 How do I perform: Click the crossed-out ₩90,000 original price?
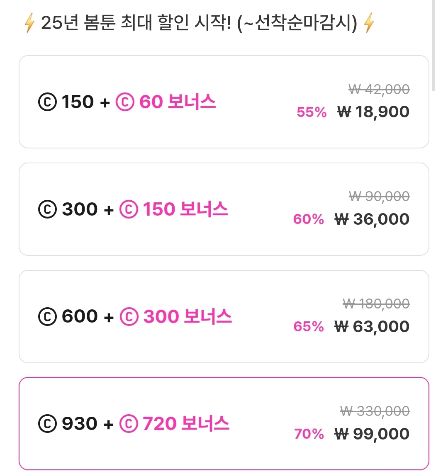tap(379, 196)
